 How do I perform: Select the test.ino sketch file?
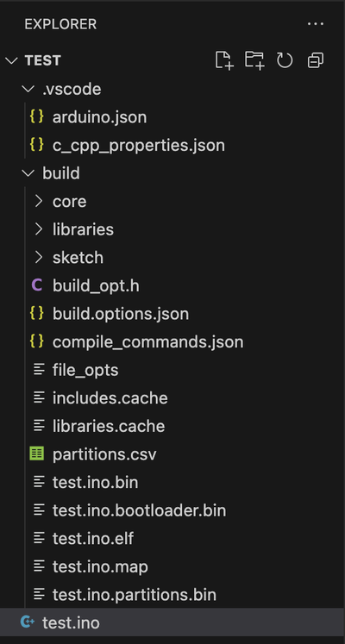[172, 622]
